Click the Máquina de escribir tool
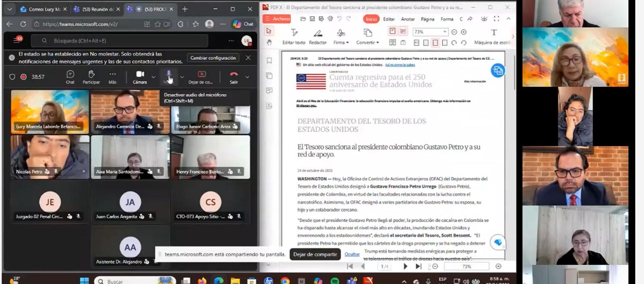 tap(493, 36)
